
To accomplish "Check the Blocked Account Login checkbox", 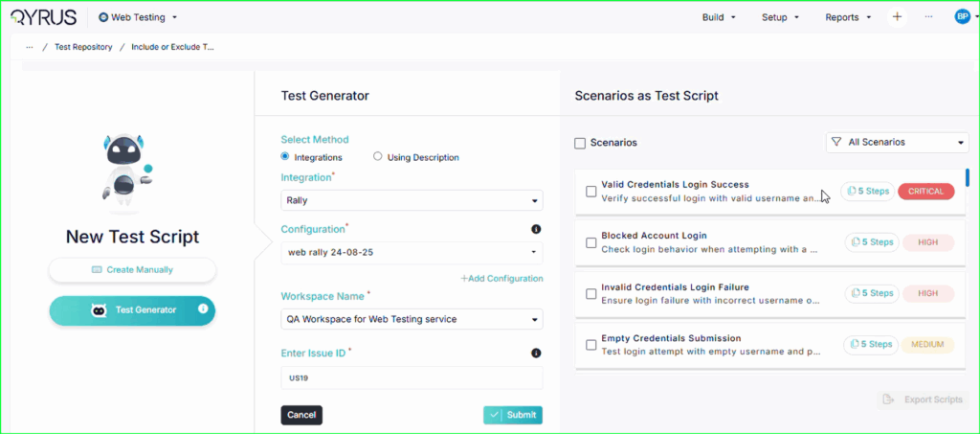I will (x=590, y=242).
